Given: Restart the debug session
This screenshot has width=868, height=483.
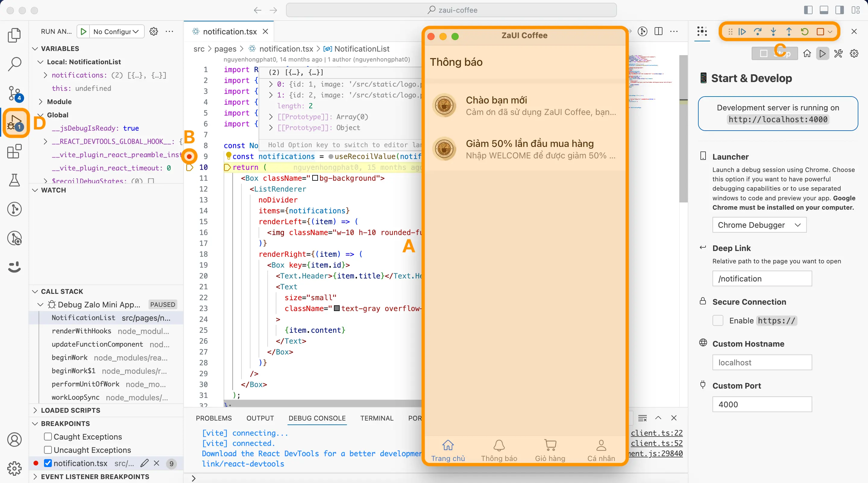Looking at the screenshot, I should coord(805,31).
